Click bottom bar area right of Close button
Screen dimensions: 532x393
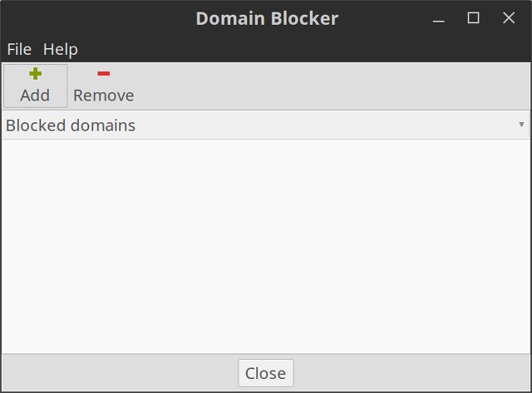[x=416, y=373]
